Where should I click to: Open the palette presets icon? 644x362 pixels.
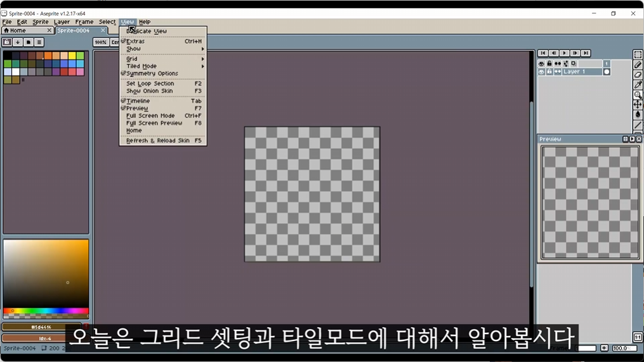[29, 42]
